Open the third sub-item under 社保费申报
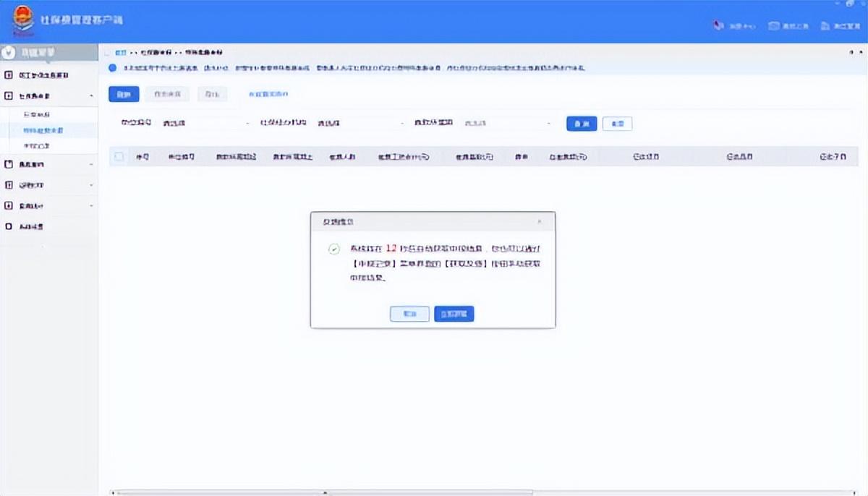 37,145
